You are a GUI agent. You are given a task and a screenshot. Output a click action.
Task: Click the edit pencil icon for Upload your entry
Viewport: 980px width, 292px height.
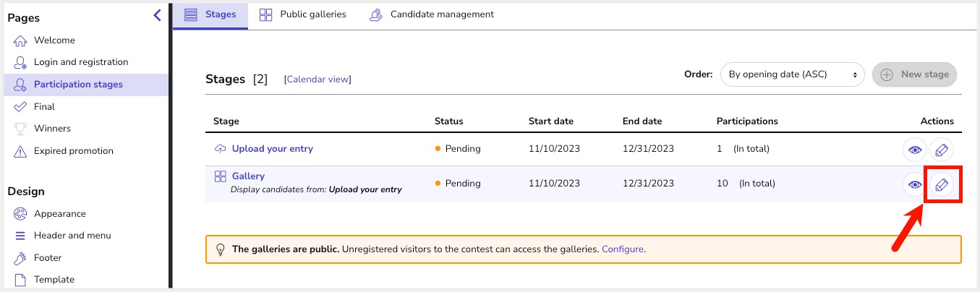(941, 150)
